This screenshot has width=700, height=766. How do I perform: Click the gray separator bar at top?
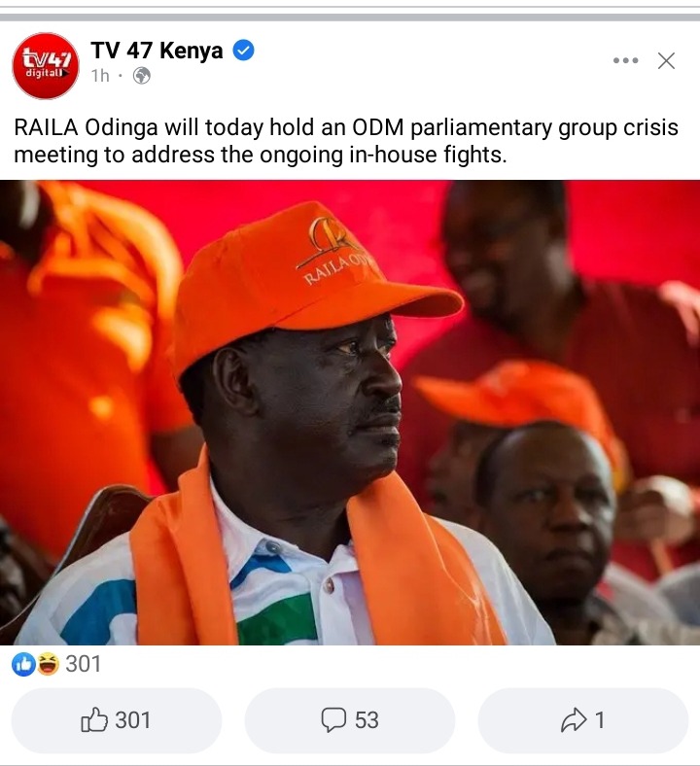point(350,17)
